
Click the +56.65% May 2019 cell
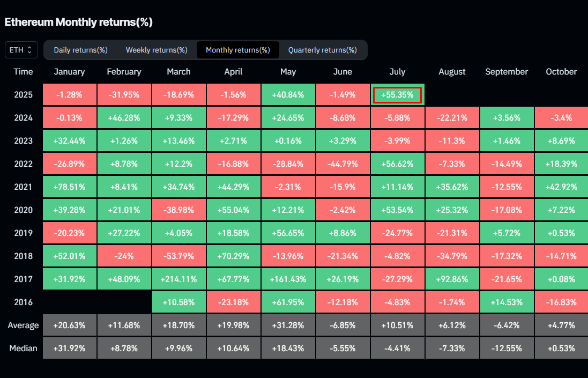(x=288, y=233)
